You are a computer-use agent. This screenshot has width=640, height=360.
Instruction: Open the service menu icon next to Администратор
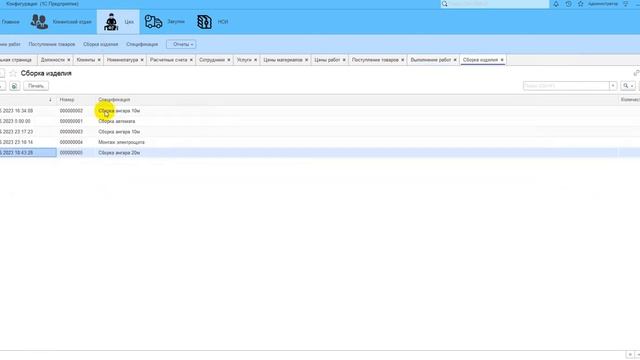626,4
